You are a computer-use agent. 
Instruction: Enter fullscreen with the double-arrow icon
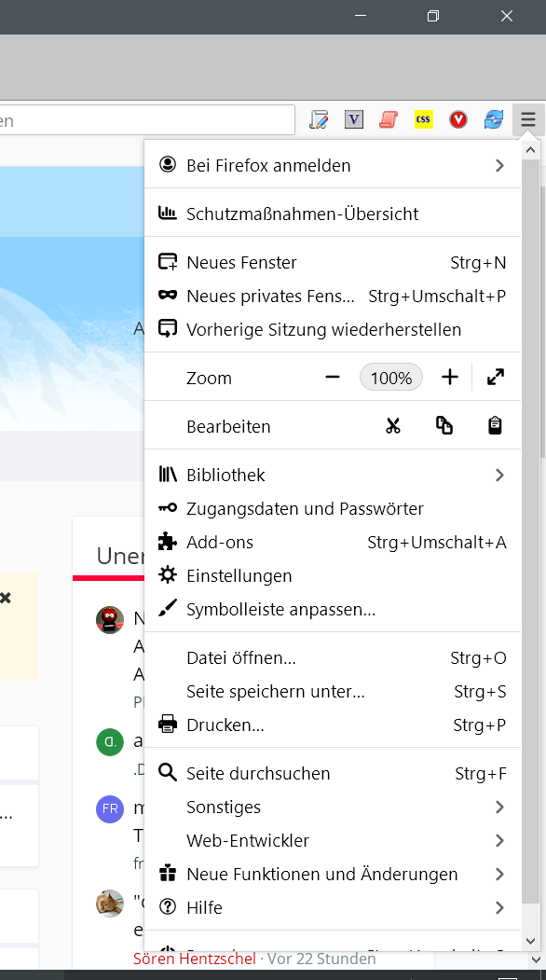pos(496,377)
